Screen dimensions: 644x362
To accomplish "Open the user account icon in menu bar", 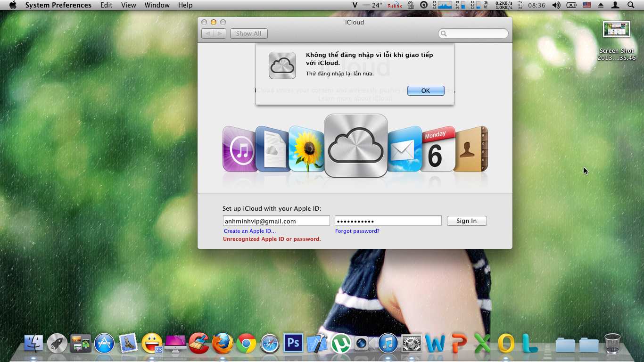I will 615,5.
